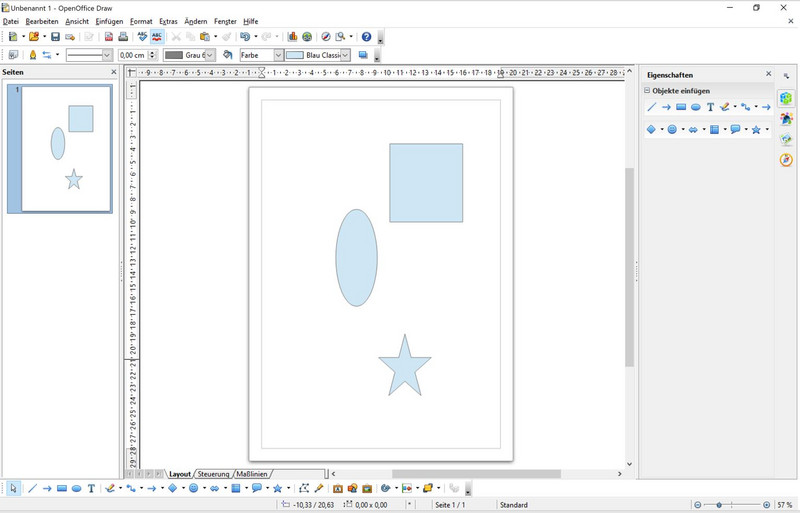Open the Gallery from the sidebar

click(x=786, y=140)
